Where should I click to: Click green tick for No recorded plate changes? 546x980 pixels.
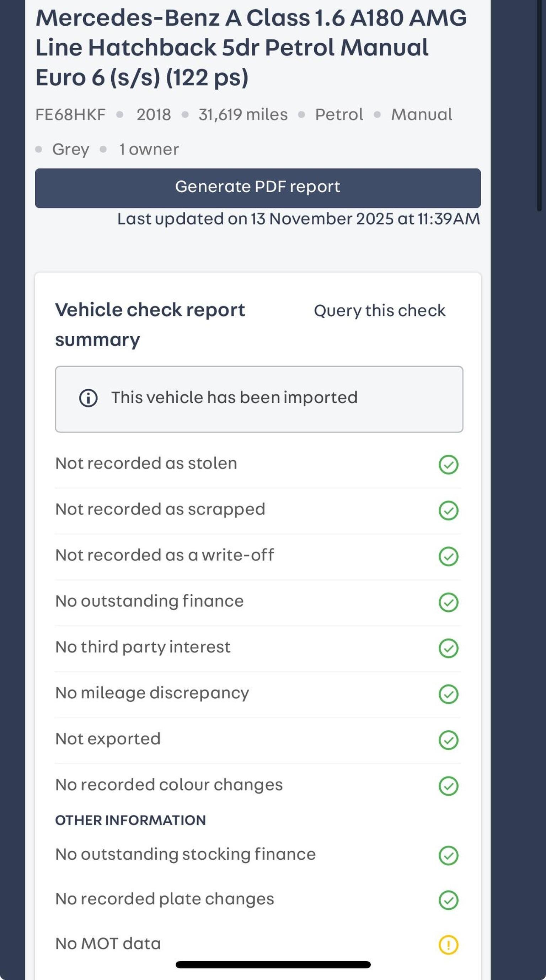click(x=448, y=900)
